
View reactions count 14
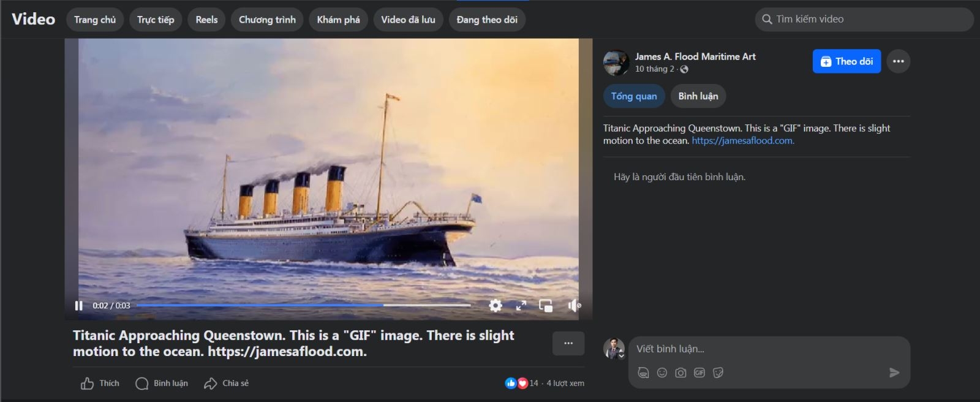(533, 383)
